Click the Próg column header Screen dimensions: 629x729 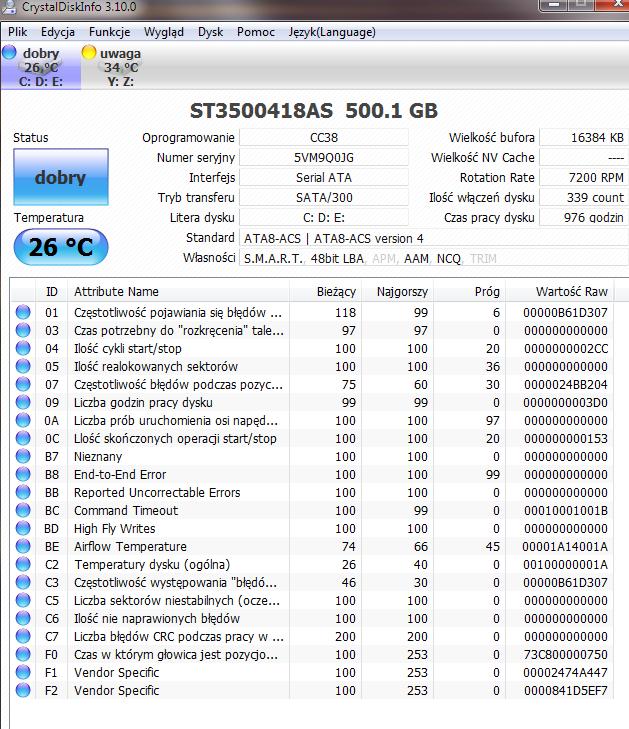(470, 292)
